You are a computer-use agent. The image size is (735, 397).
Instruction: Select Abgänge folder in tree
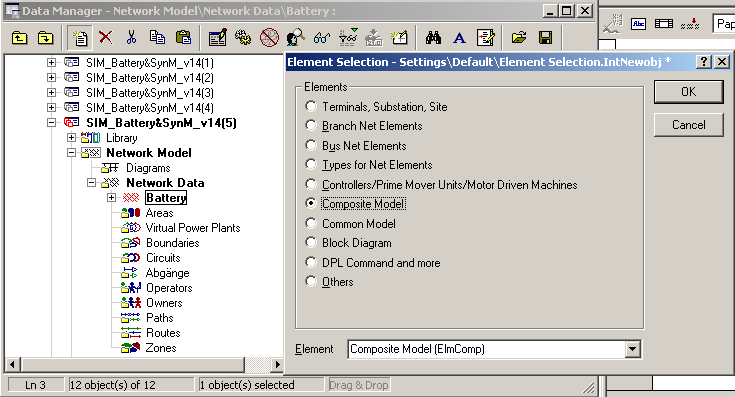point(167,273)
